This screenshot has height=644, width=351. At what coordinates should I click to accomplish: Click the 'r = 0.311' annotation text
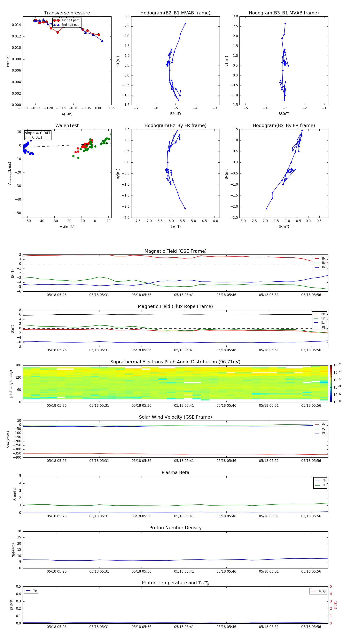[34, 137]
